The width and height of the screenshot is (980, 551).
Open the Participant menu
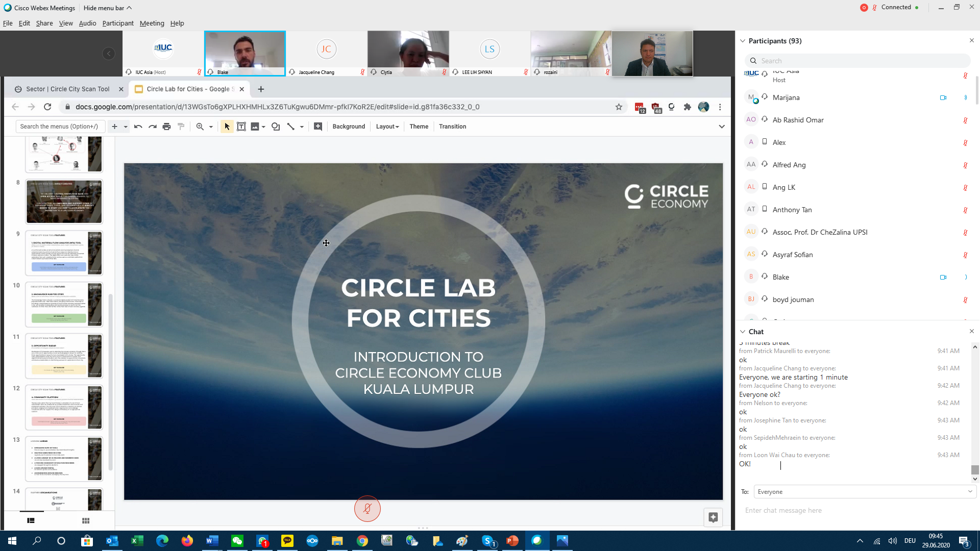117,23
